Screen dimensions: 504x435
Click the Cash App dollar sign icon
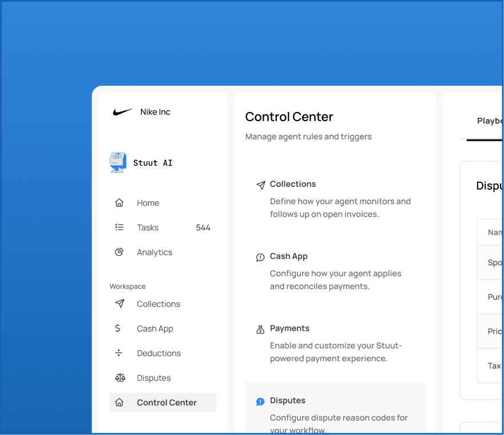118,328
